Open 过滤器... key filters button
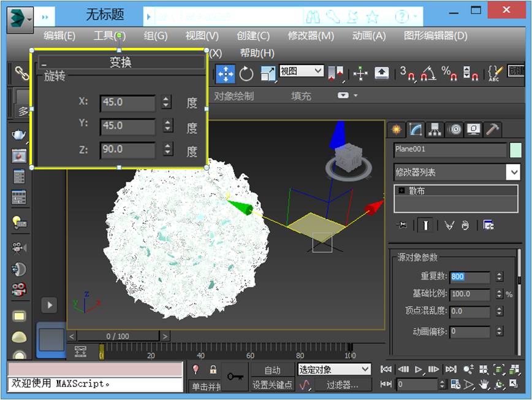The height and width of the screenshot is (400, 532). coord(343,385)
